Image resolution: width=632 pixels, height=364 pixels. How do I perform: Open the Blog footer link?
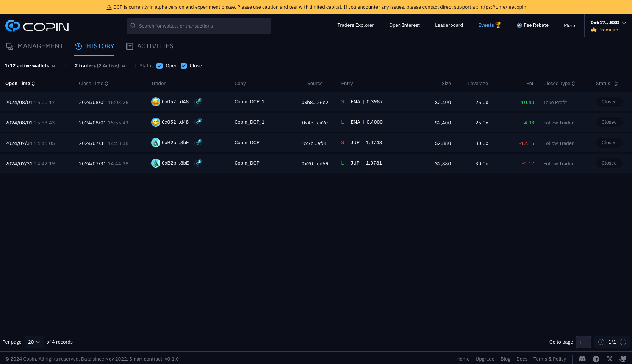coord(505,359)
